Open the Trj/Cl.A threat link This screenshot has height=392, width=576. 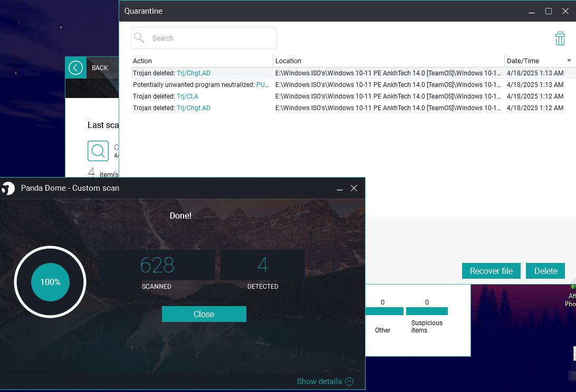point(187,96)
